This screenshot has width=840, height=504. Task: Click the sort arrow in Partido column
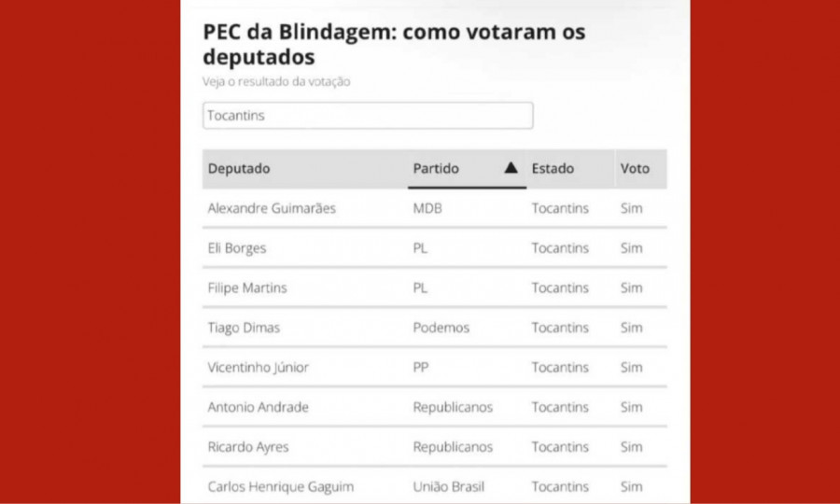pyautogui.click(x=511, y=168)
